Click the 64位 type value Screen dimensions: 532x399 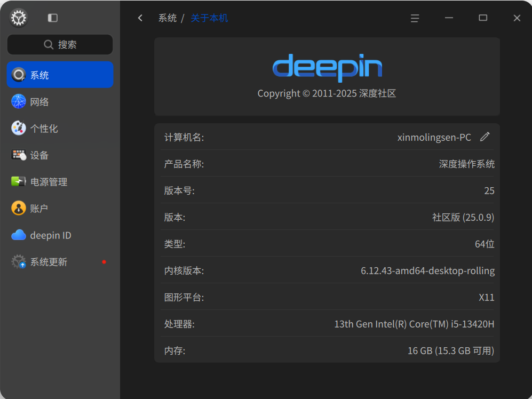point(485,244)
